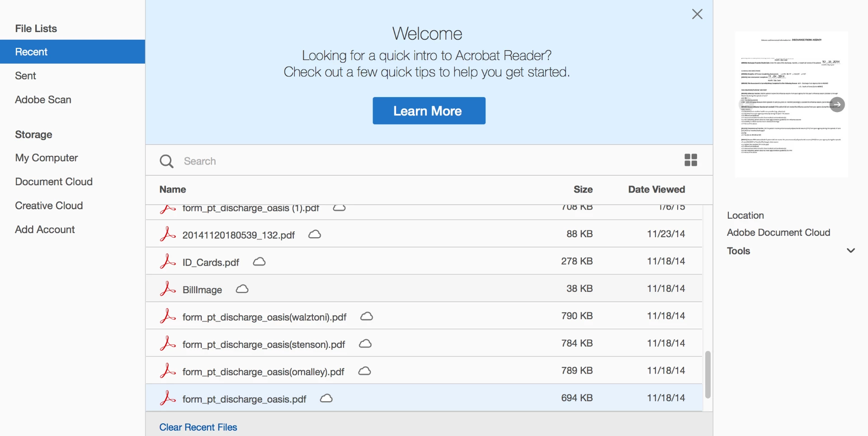Click the Learn More button
The height and width of the screenshot is (436, 868).
[x=429, y=111]
